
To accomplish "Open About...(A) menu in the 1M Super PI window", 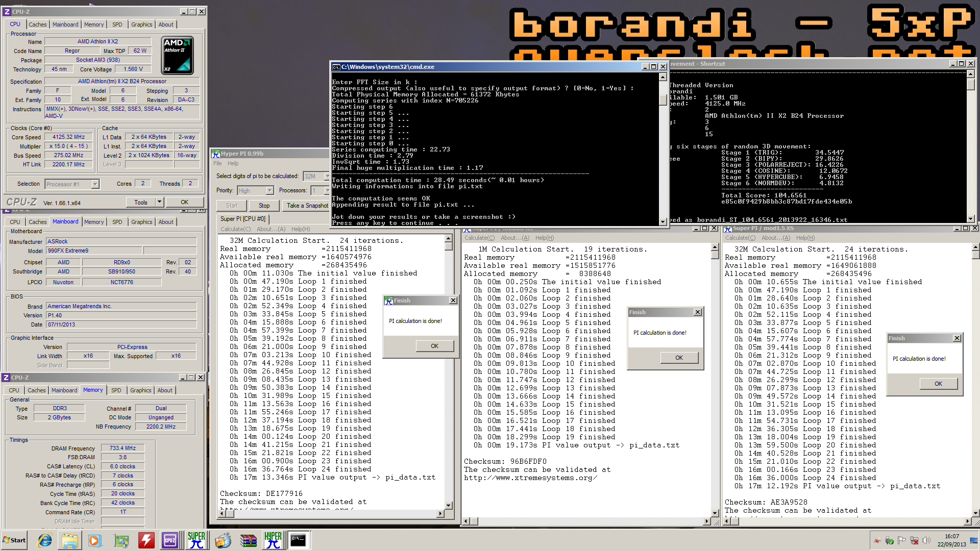I will (515, 238).
